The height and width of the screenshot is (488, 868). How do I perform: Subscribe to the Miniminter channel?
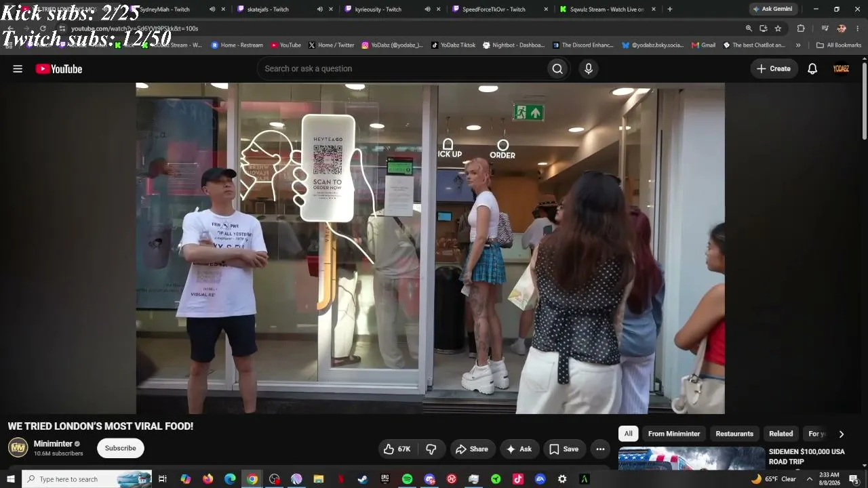121,448
